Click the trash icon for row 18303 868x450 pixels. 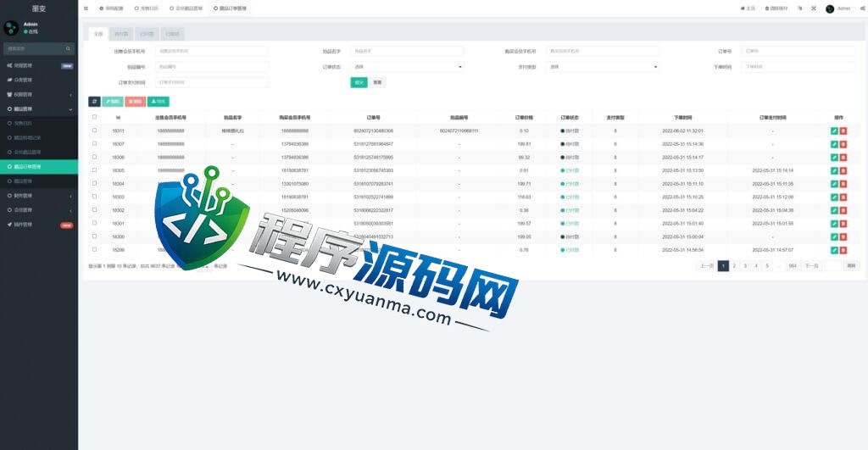843,197
